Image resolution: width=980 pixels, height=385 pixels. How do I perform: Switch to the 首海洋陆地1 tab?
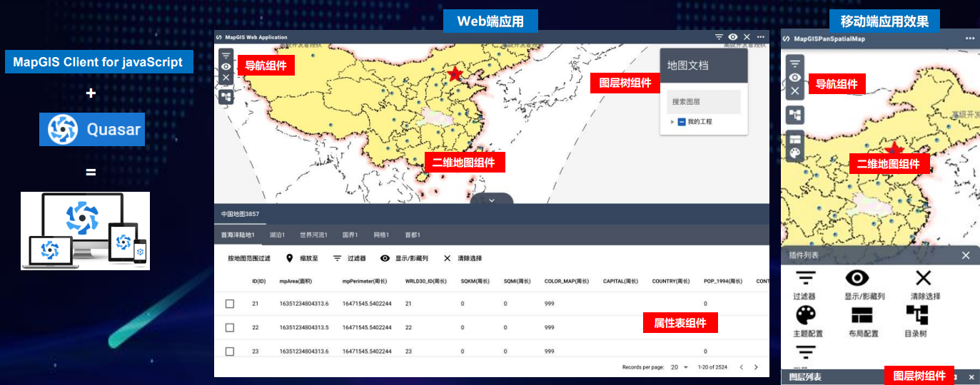pos(238,235)
